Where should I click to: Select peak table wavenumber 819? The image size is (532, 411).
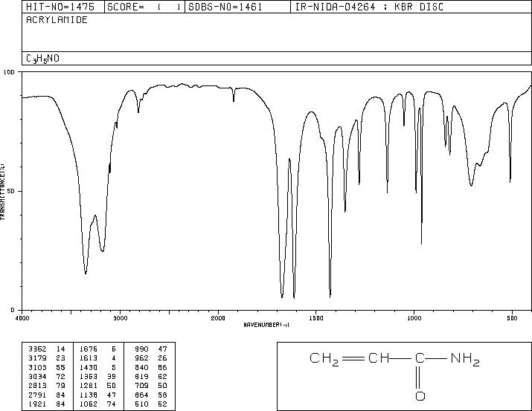(x=142, y=376)
